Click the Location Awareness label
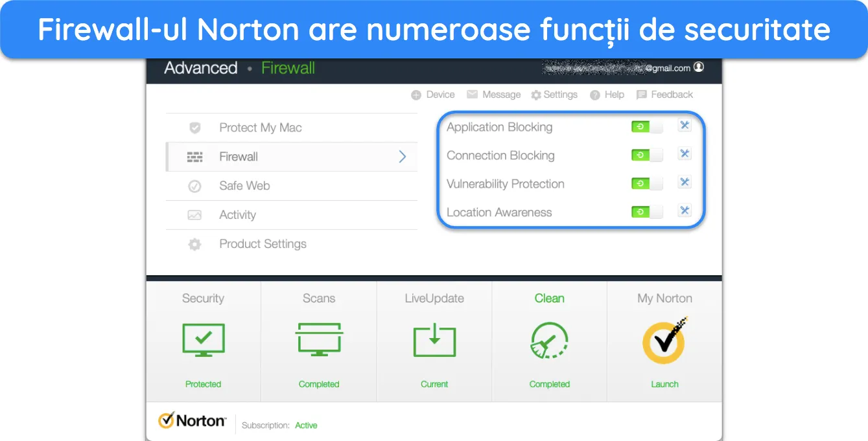Screen dimensions: 868x441 click(499, 212)
